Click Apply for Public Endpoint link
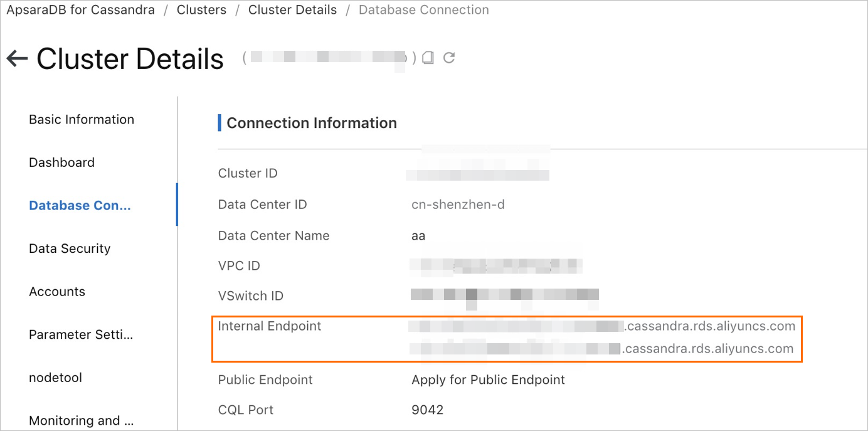868x431 pixels. click(488, 380)
